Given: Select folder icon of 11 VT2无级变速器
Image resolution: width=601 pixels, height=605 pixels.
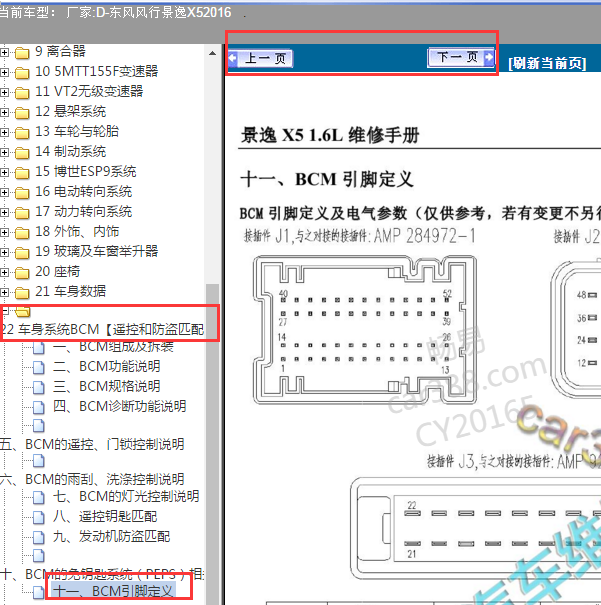Looking at the screenshot, I should pos(22,93).
